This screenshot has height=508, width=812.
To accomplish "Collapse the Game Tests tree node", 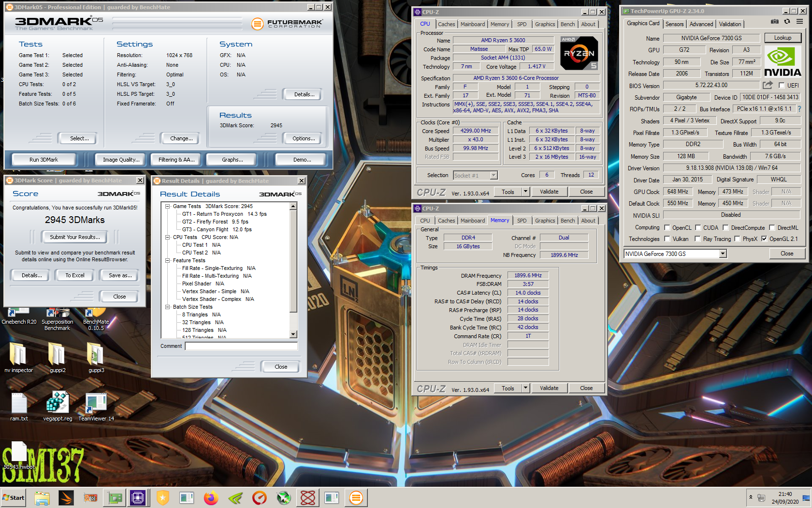I will click(x=168, y=206).
